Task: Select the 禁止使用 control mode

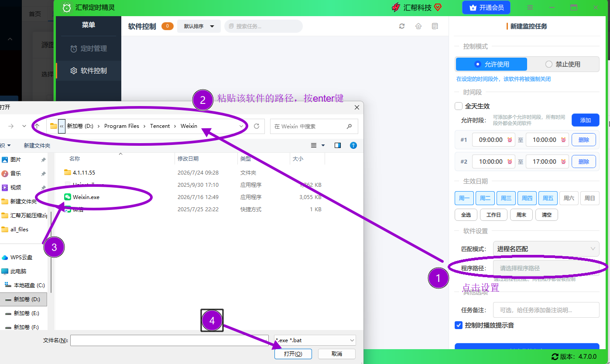Action: coord(563,64)
